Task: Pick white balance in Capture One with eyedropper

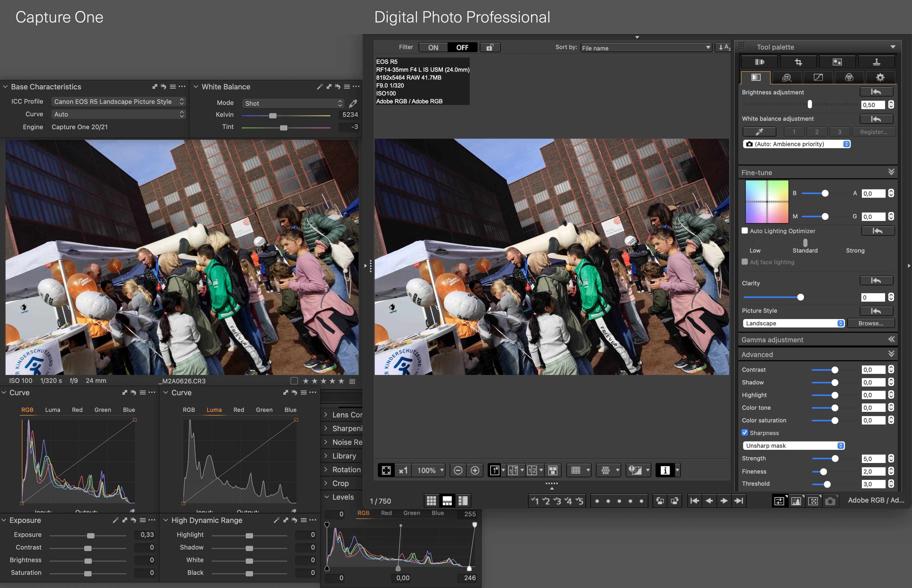Action: [353, 103]
